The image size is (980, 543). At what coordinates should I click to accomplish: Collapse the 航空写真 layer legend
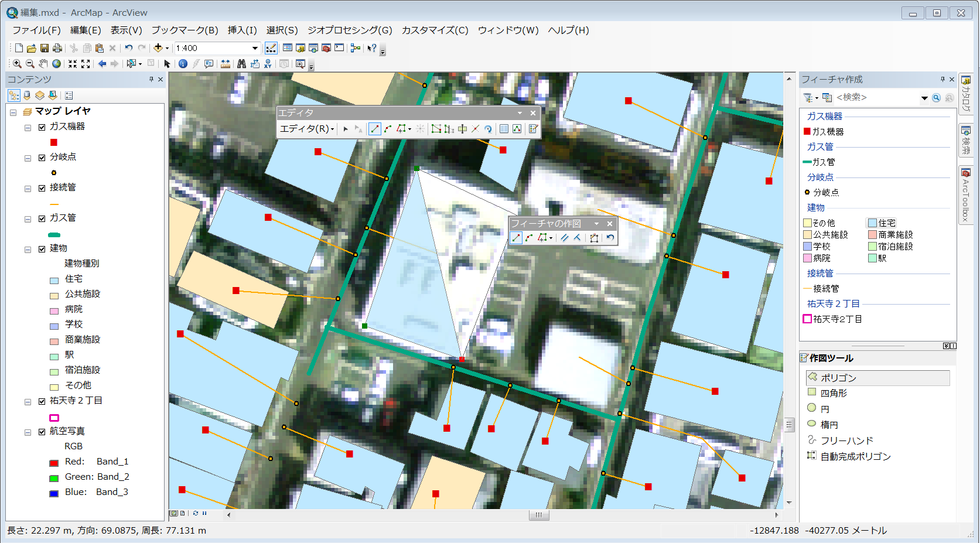[28, 432]
